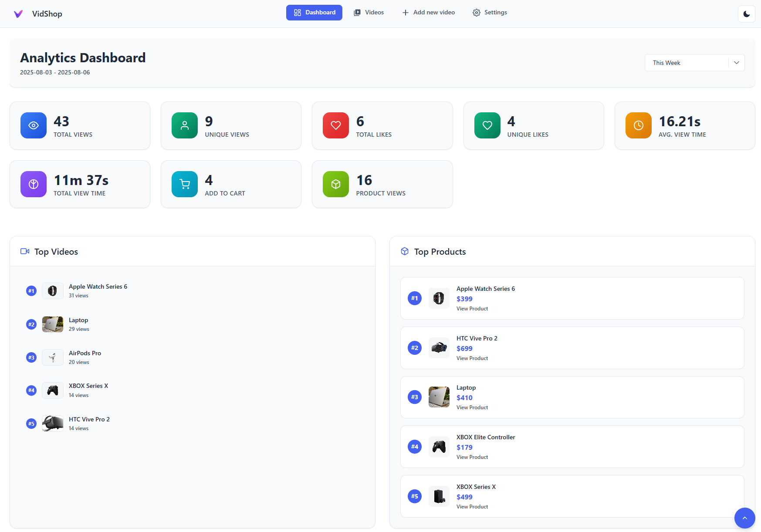The width and height of the screenshot is (761, 532).
Task: Click the shopping cart Add to Cart icon
Action: (185, 184)
